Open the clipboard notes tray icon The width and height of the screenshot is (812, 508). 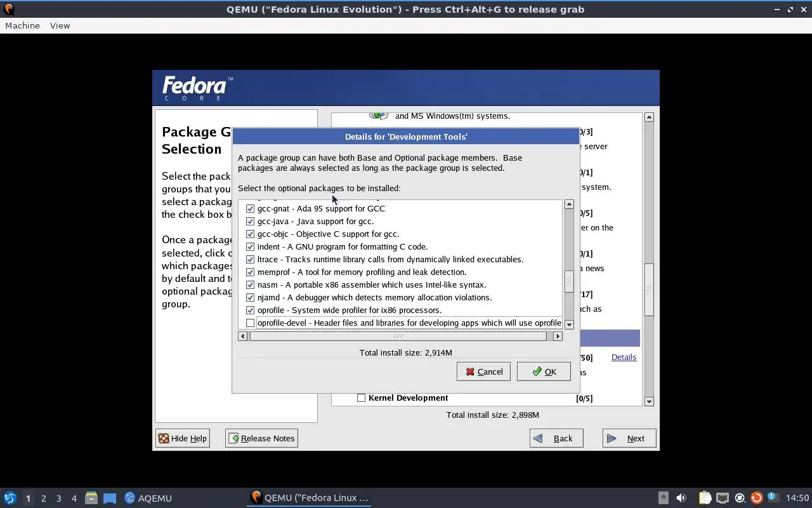pyautogui.click(x=705, y=498)
